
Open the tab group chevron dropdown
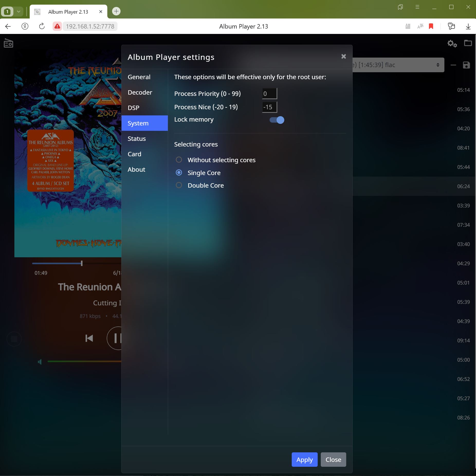point(19,12)
